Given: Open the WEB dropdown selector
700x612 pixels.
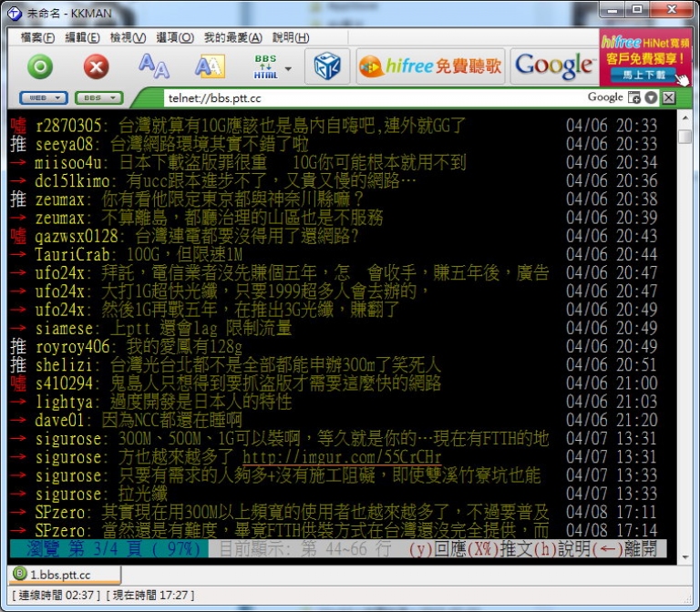Looking at the screenshot, I should coord(44,97).
